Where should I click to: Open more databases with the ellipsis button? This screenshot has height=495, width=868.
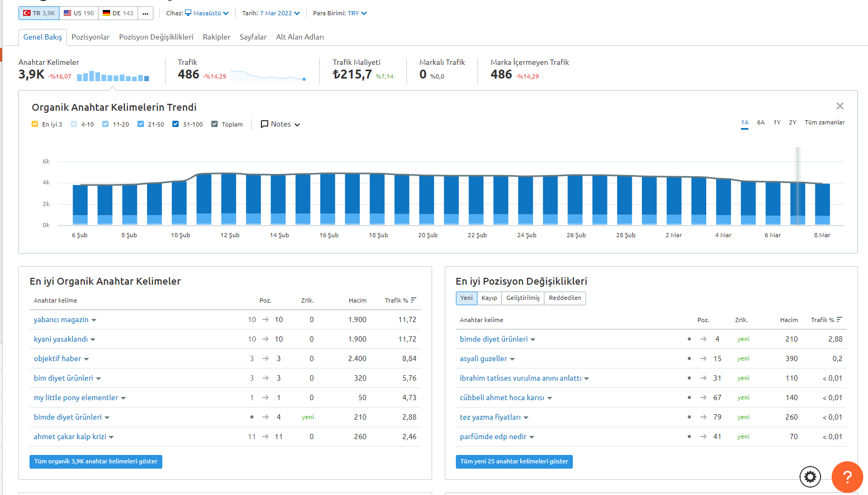tap(145, 13)
